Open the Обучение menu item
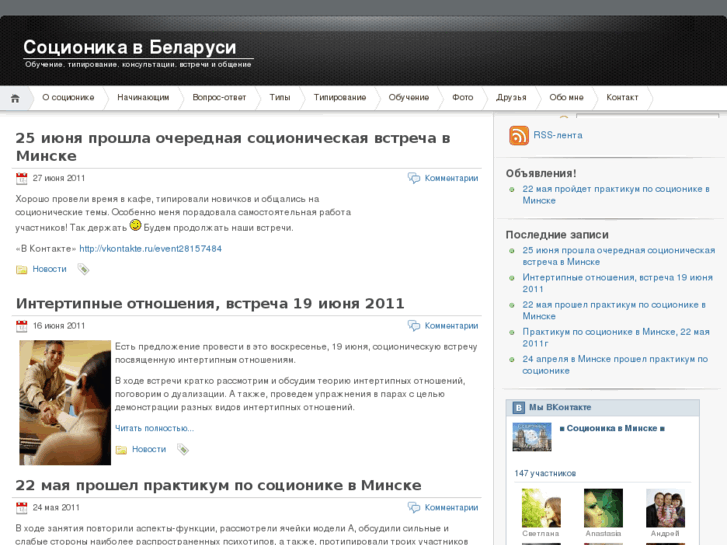This screenshot has height=545, width=727. 409,97
